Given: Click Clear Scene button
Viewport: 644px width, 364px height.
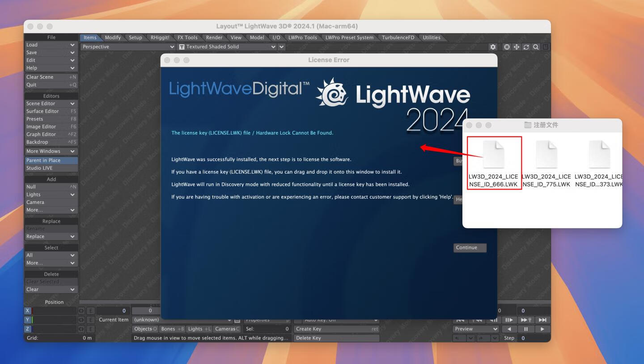Looking at the screenshot, I should [x=51, y=77].
